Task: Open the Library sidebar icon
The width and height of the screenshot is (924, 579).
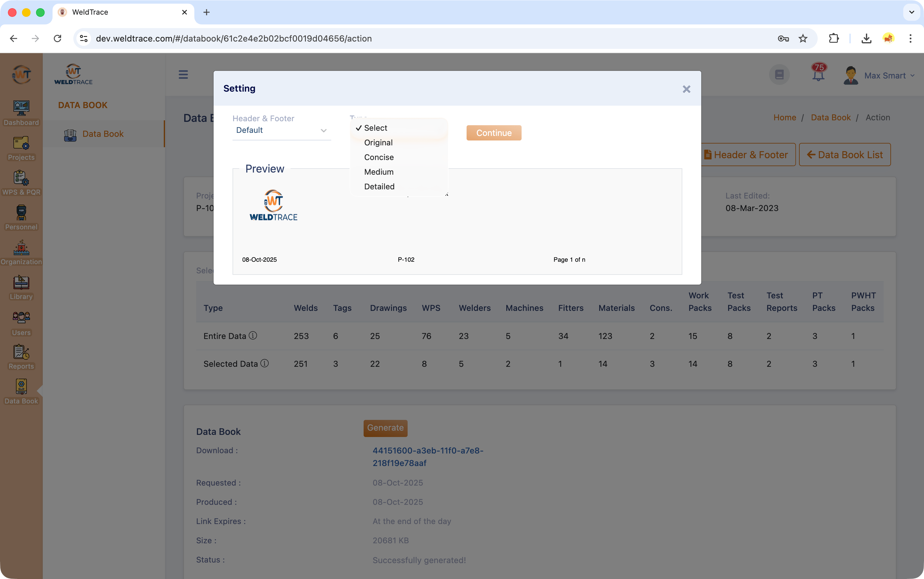Action: [21, 287]
